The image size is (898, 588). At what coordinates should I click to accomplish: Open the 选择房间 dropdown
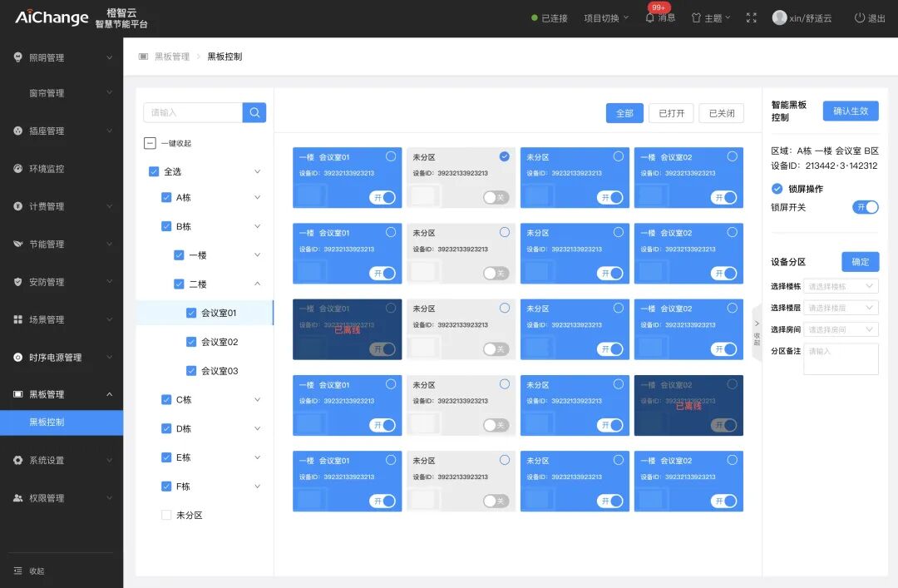coord(841,329)
